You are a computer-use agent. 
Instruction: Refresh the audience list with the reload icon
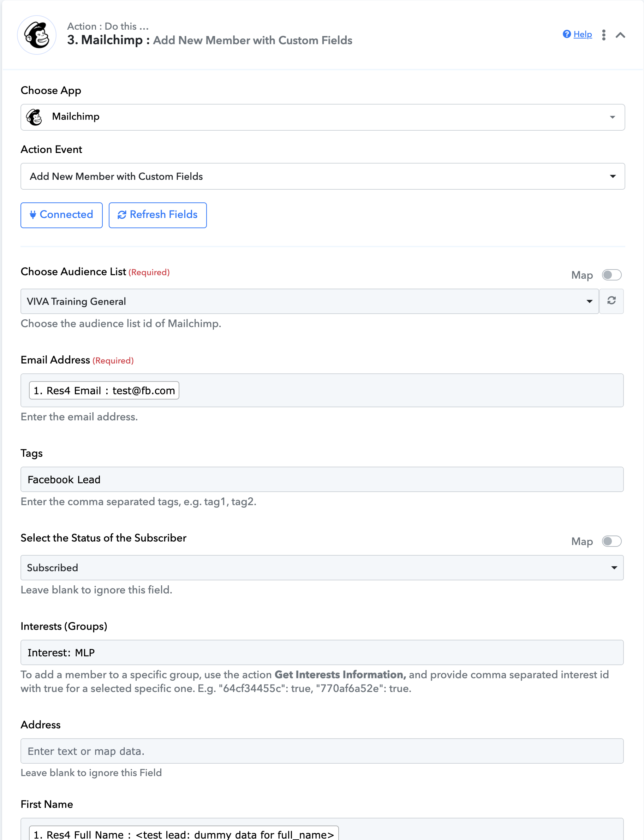pos(612,301)
